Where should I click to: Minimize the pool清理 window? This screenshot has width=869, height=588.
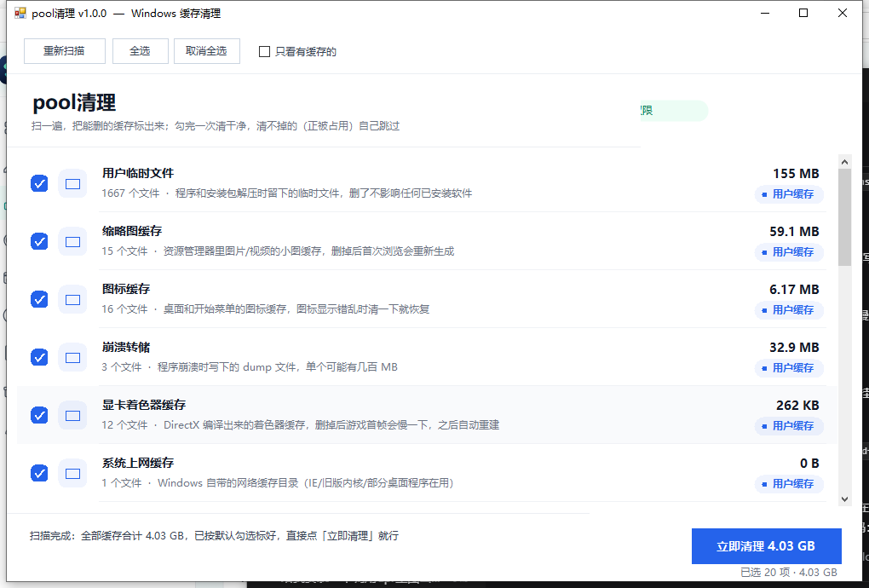[x=765, y=13]
